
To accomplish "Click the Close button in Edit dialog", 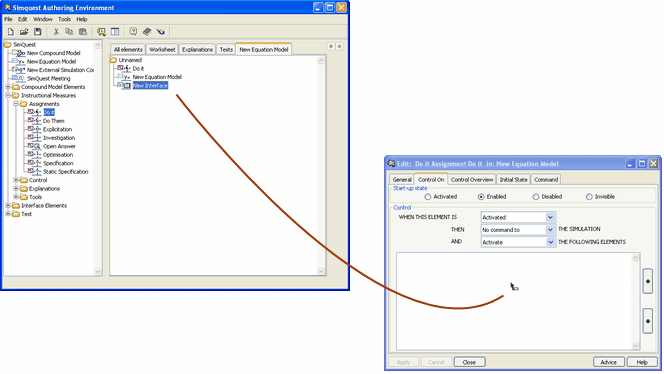I will pos(469,362).
